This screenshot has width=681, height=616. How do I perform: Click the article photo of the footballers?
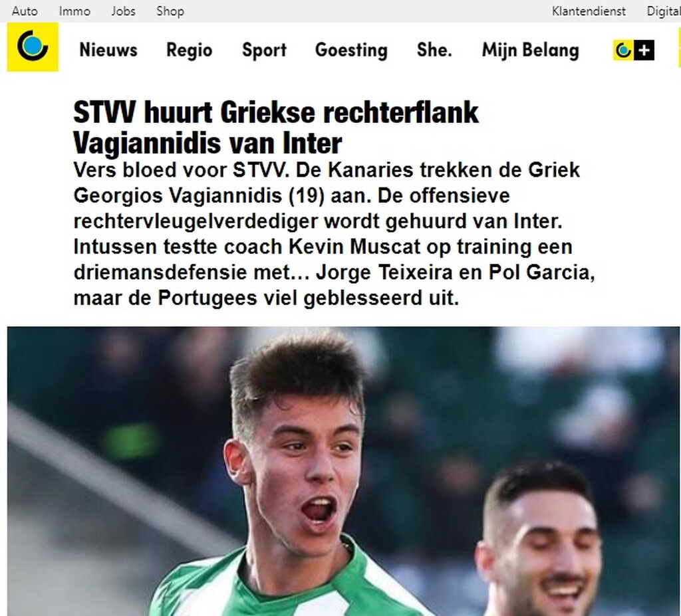(344, 471)
